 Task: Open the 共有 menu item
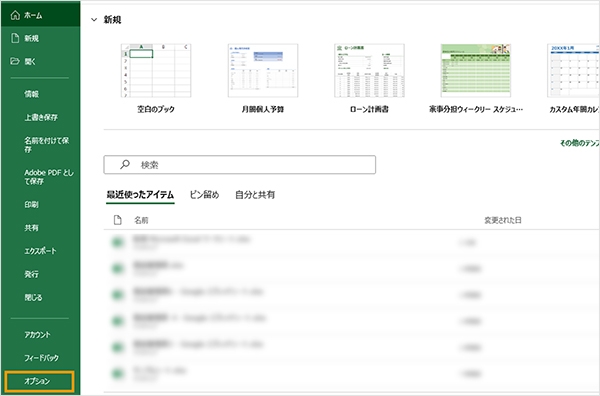(31, 228)
